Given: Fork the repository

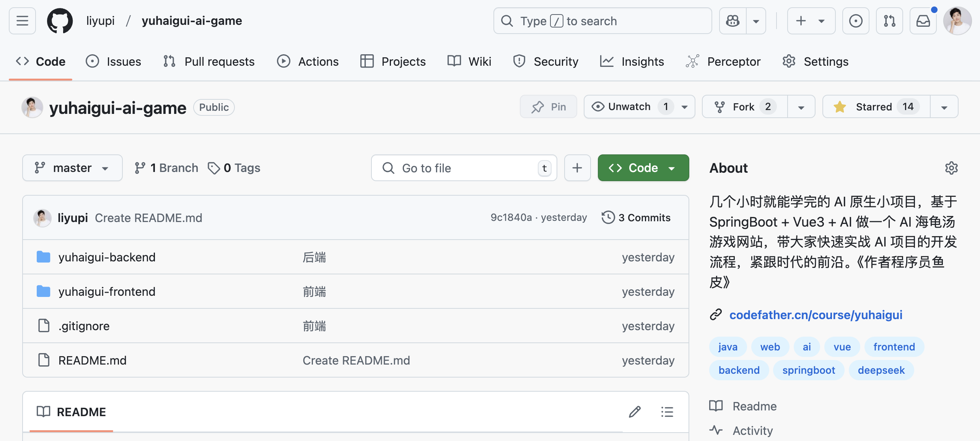Looking at the screenshot, I should pyautogui.click(x=745, y=107).
